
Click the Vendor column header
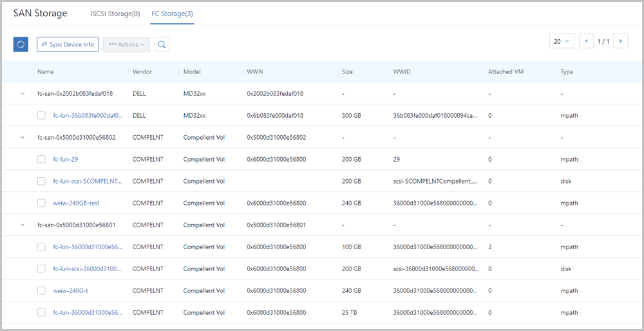pos(142,72)
